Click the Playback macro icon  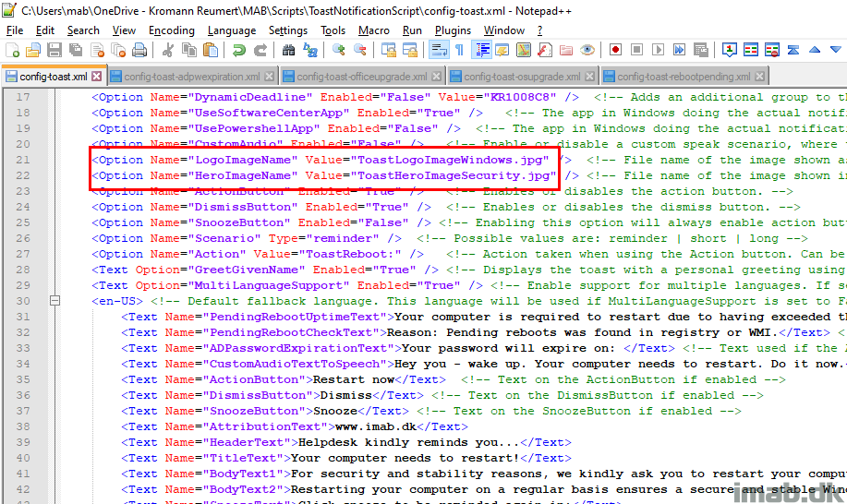(x=658, y=50)
